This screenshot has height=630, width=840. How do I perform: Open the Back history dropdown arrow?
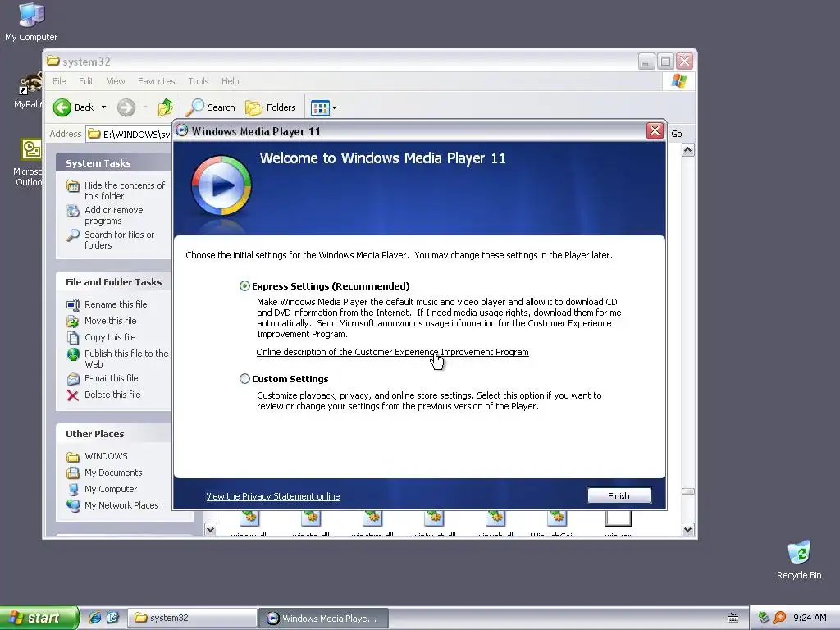[x=104, y=107]
